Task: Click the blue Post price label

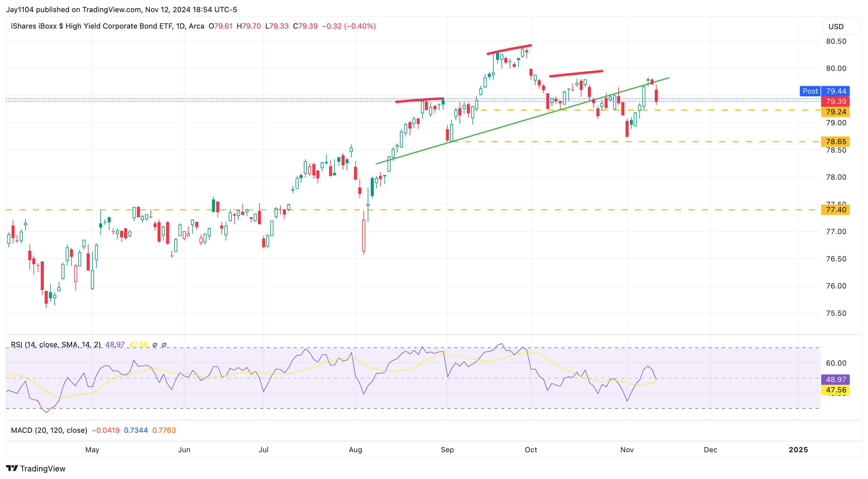Action: point(810,91)
